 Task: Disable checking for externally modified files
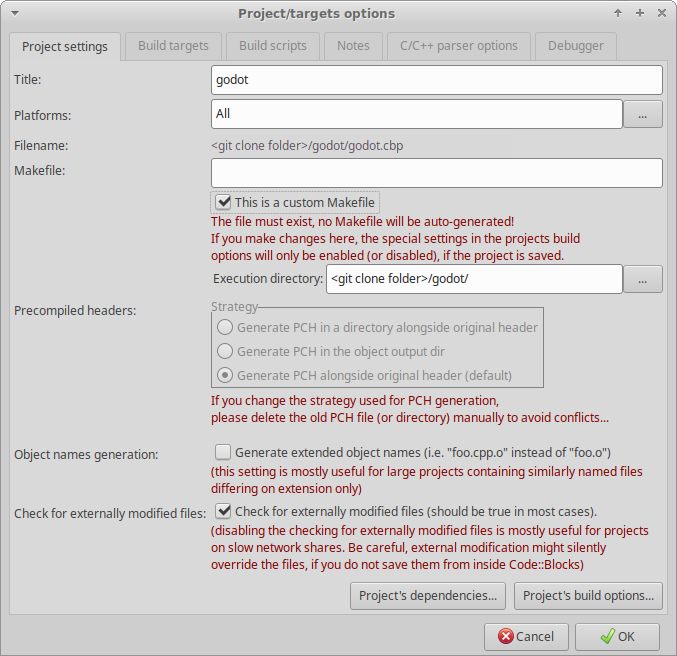[223, 512]
